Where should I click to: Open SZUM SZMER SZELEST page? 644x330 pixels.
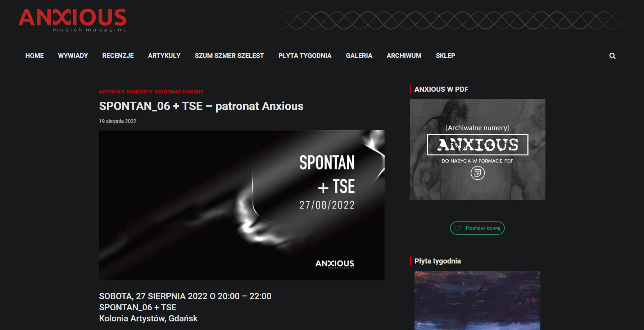pyautogui.click(x=229, y=56)
